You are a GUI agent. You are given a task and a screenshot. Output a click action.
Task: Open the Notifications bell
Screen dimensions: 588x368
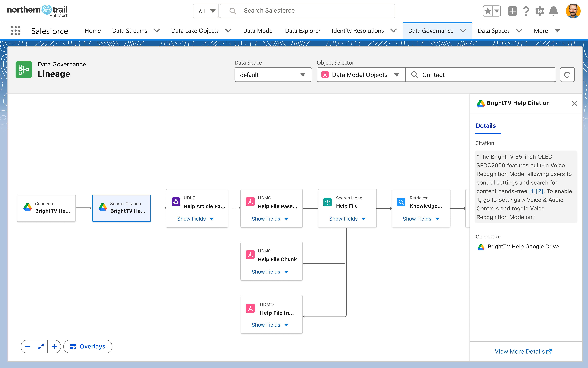[x=553, y=11]
